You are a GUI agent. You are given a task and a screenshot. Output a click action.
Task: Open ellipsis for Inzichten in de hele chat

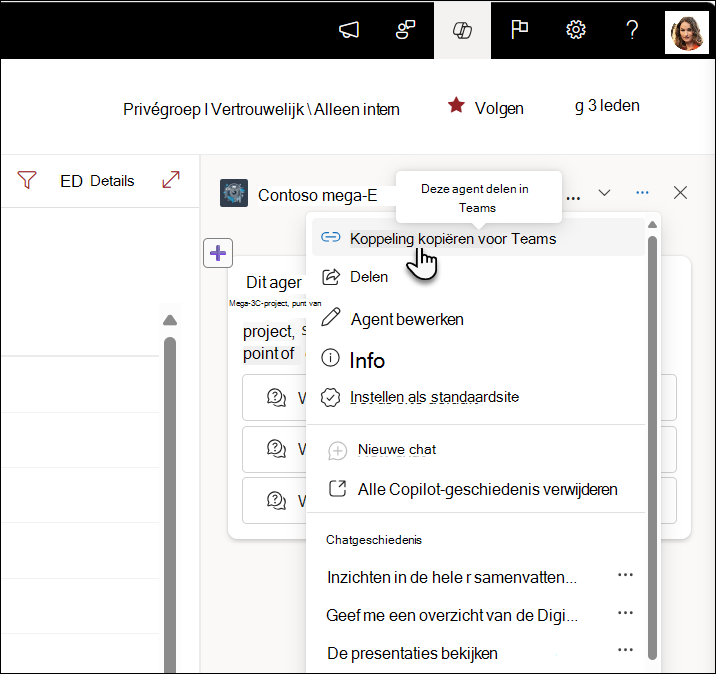point(625,574)
